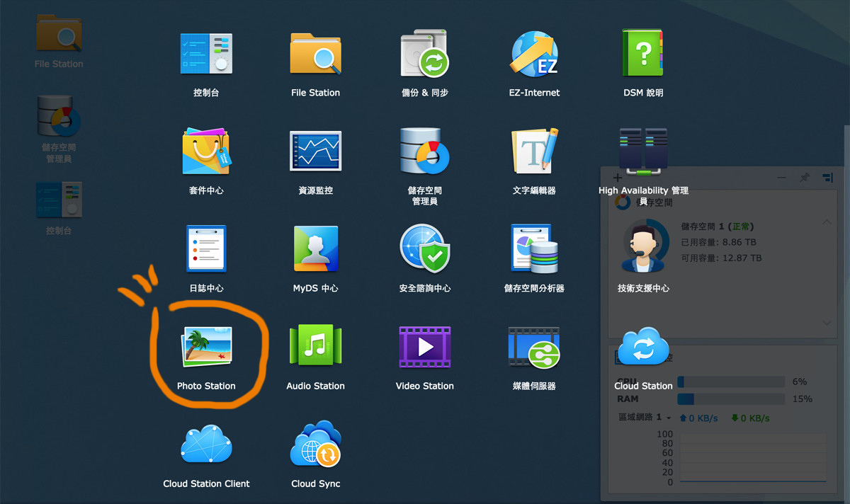
Task: Select the 已用容量: 8.86 TB text
Action: [719, 242]
